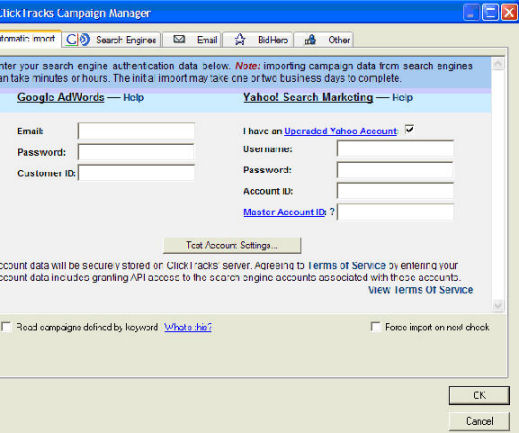Minimize the Campaign Manager window

pyautogui.click(x=471, y=13)
